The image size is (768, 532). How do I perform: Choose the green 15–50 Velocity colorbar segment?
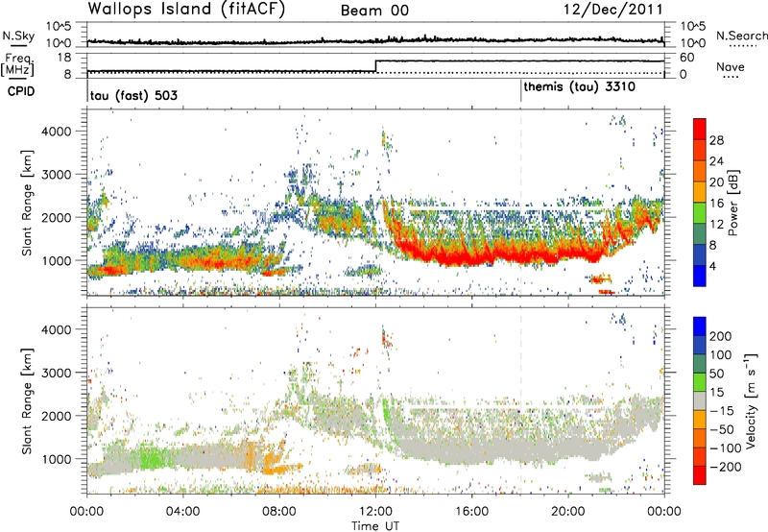pos(700,382)
